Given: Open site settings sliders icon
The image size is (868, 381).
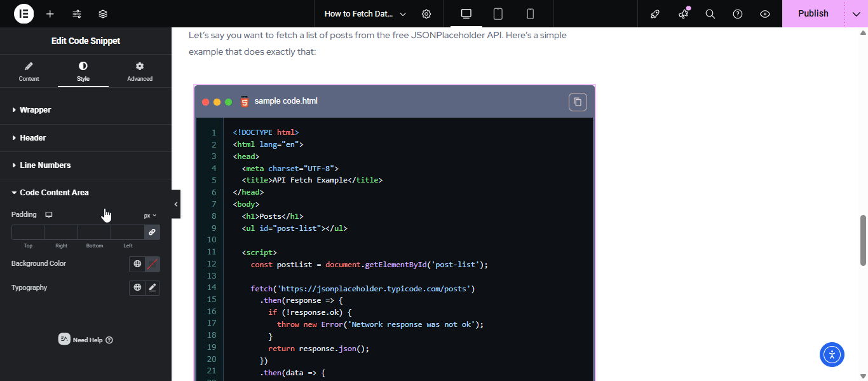Looking at the screenshot, I should point(77,13).
